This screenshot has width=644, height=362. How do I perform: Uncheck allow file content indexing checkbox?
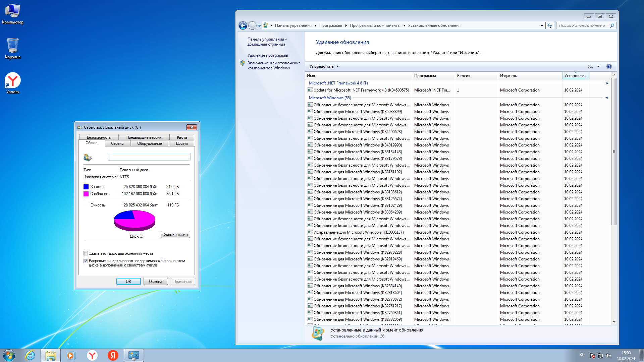86,261
